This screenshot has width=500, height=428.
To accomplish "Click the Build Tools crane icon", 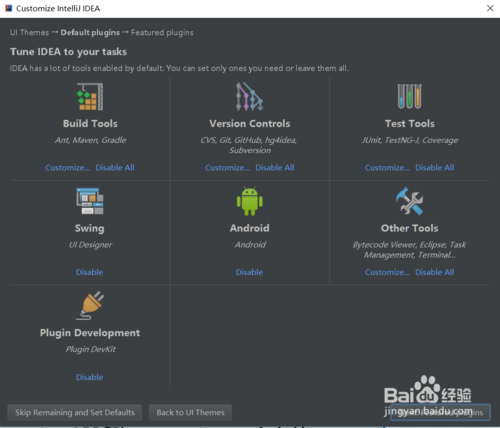I will point(90,96).
